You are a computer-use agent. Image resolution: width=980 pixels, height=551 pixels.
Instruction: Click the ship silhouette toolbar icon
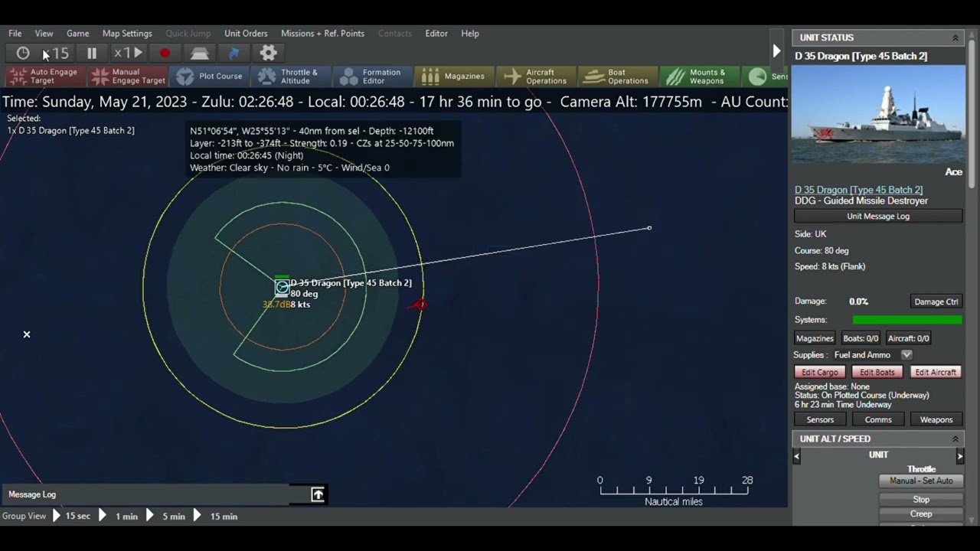point(200,53)
